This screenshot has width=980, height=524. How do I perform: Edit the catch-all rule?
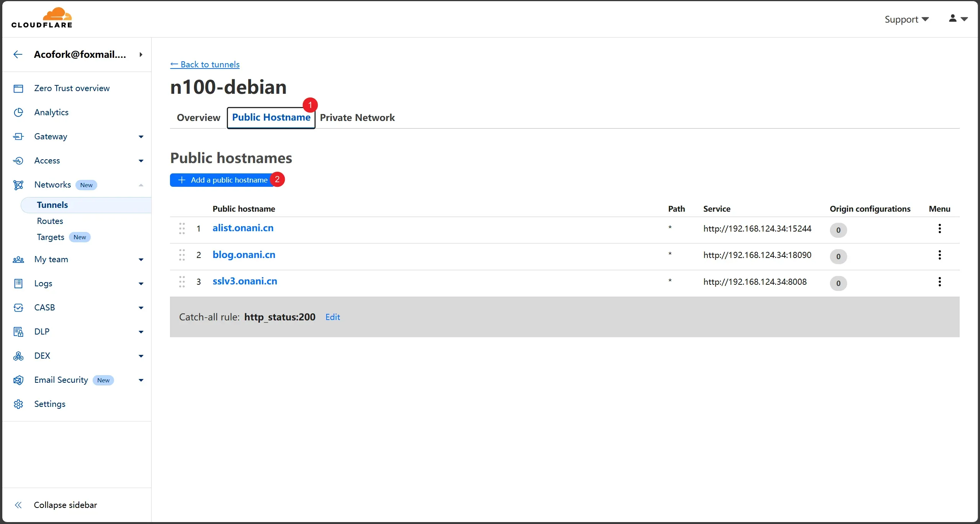tap(332, 317)
